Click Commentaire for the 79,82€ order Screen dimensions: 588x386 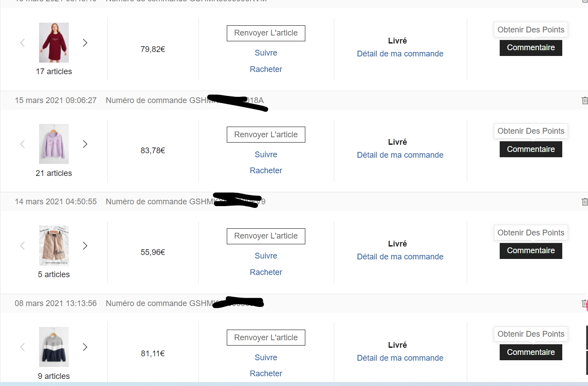[531, 48]
